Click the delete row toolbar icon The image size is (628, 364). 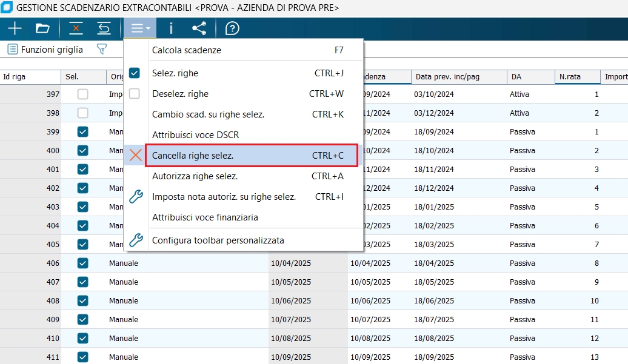pyautogui.click(x=76, y=28)
